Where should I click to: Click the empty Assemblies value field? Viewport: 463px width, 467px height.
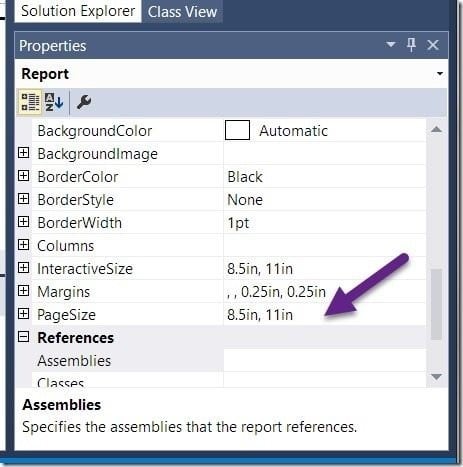[x=325, y=360]
